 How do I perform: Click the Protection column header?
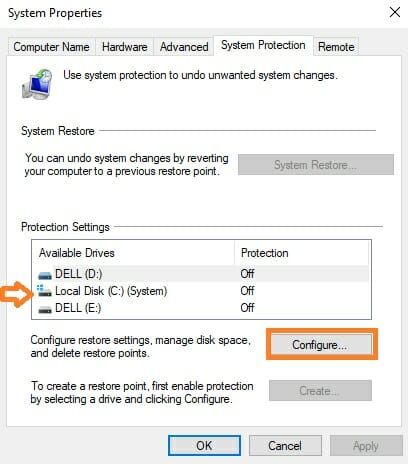click(302, 253)
